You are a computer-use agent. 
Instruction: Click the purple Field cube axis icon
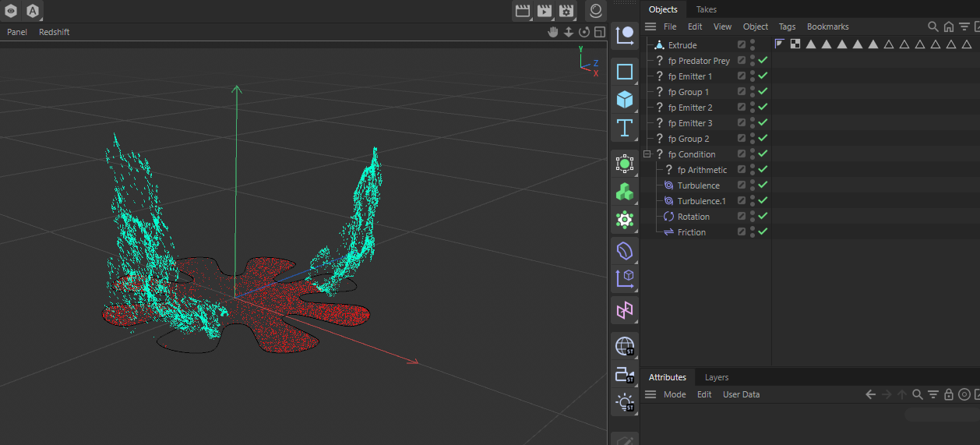point(625,279)
